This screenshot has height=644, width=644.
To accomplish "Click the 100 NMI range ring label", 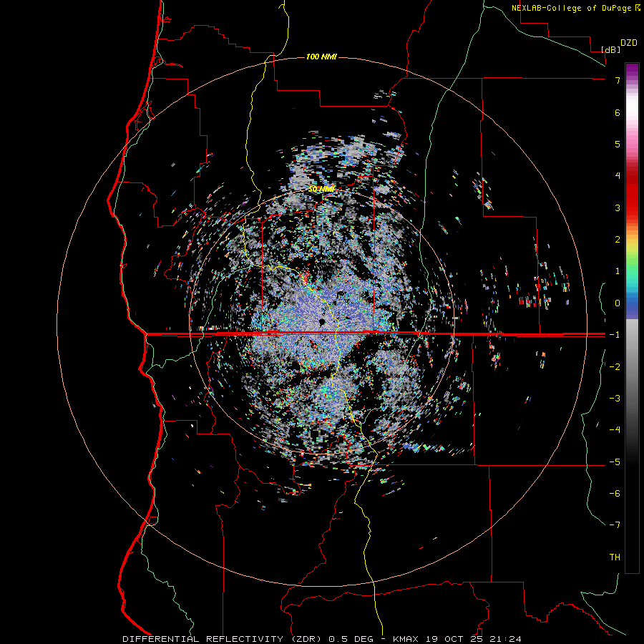I will tap(321, 57).
